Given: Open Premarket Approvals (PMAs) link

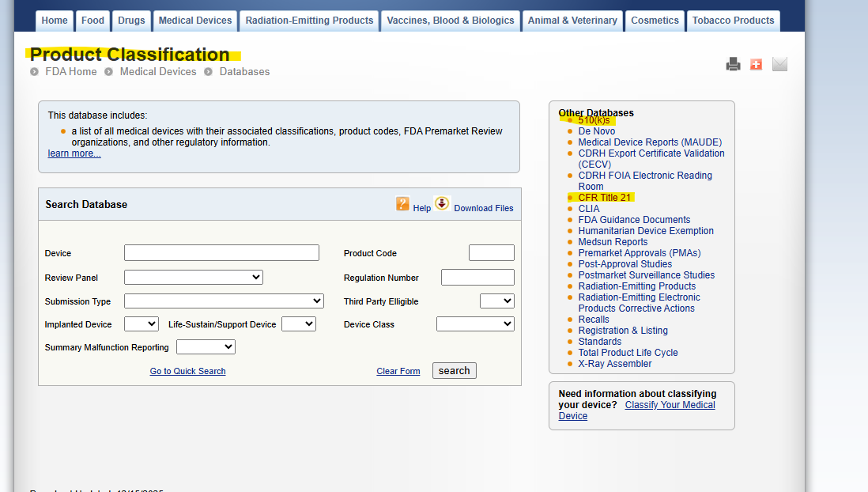Looking at the screenshot, I should pos(640,253).
